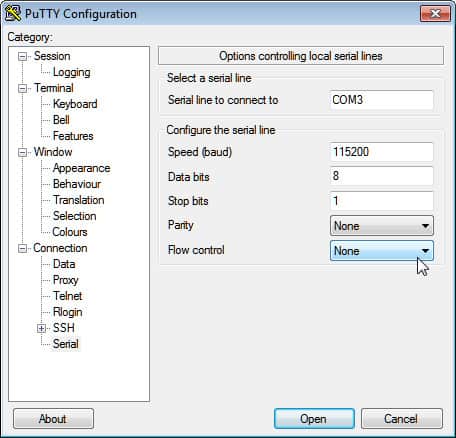Open the Colours settings panel
Image resolution: width=456 pixels, height=438 pixels.
click(x=70, y=232)
